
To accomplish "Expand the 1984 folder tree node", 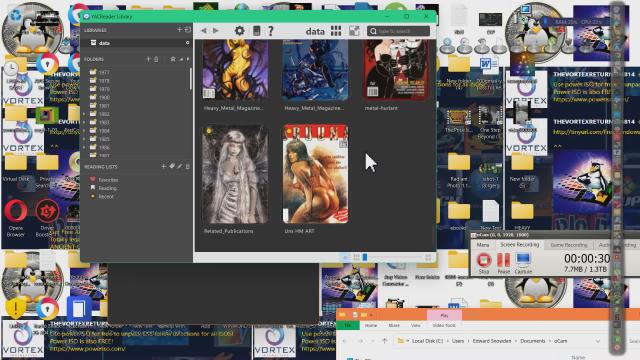I will [x=85, y=131].
